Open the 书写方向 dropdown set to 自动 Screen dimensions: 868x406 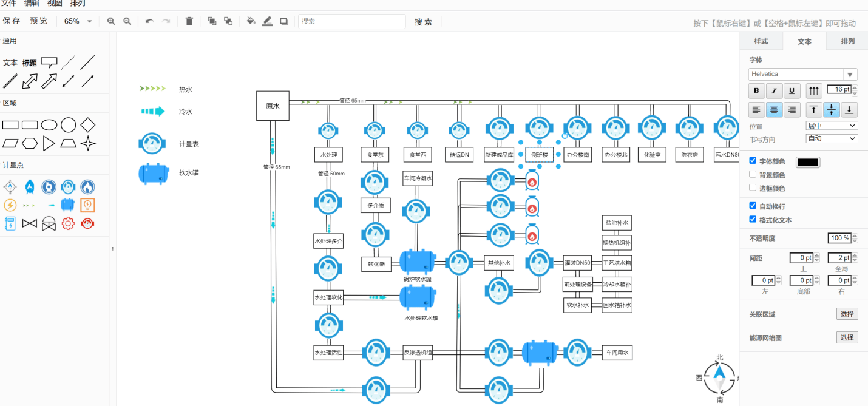point(831,138)
